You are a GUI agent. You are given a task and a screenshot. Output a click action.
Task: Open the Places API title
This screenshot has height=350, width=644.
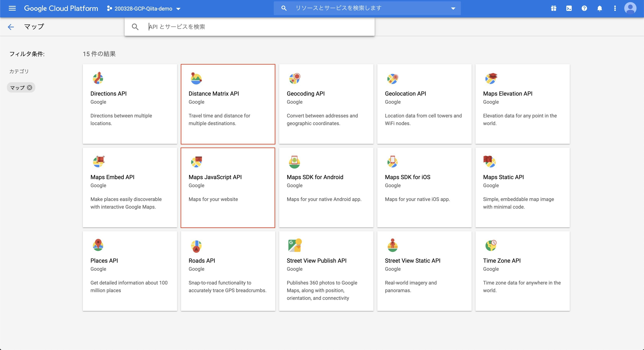point(104,260)
